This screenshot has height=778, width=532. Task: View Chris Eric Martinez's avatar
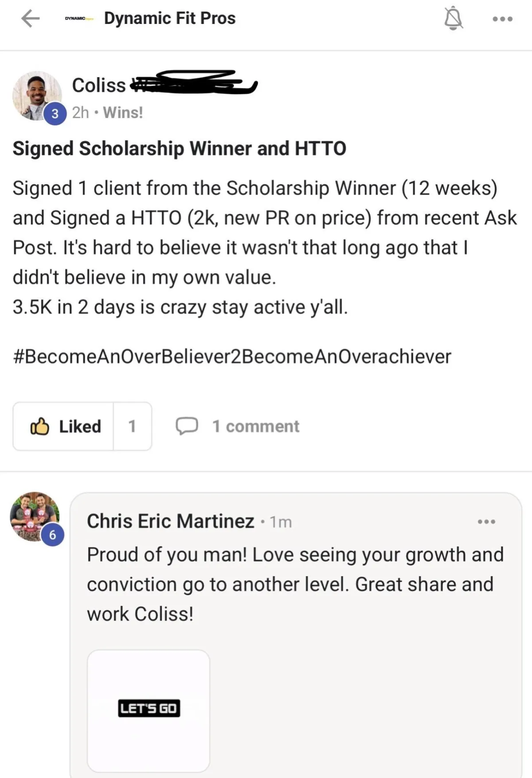pos(34,515)
